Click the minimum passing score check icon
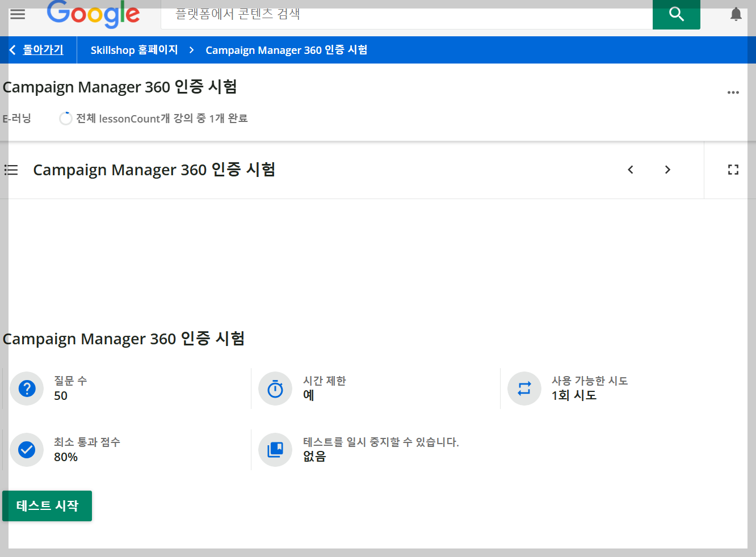Image resolution: width=756 pixels, height=557 pixels. (27, 450)
